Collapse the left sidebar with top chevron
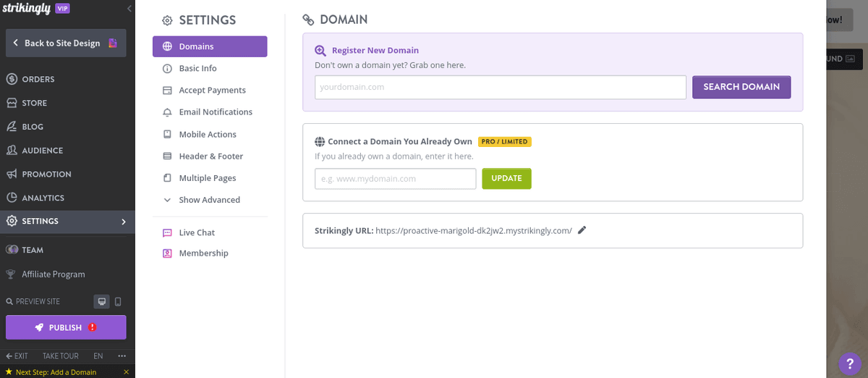The image size is (868, 378). (129, 9)
